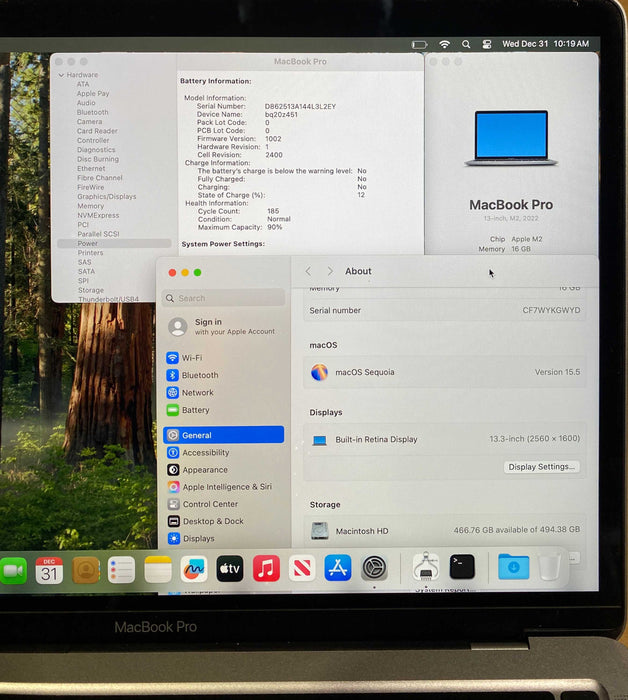Select Card Reader in System Information
The width and height of the screenshot is (628, 700).
(x=97, y=131)
